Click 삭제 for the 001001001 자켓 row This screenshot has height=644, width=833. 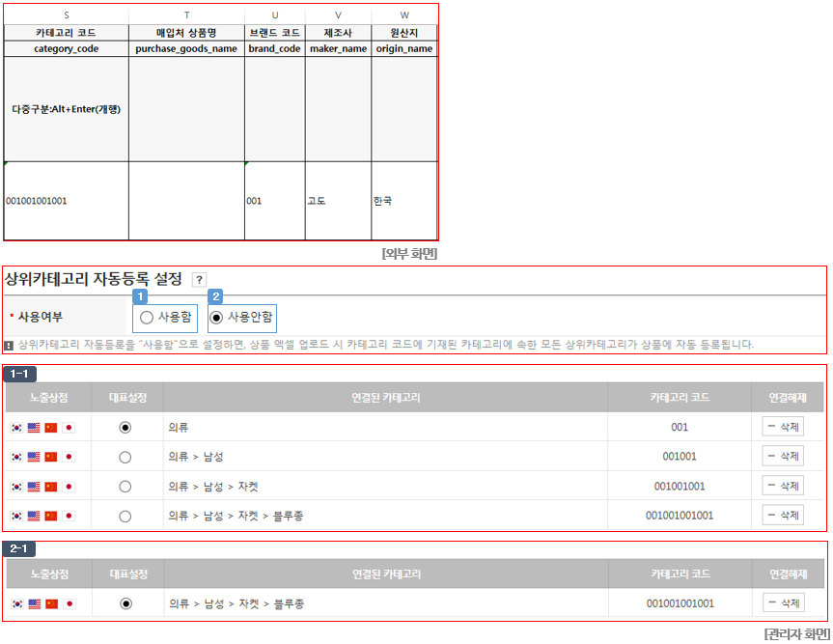pos(783,486)
